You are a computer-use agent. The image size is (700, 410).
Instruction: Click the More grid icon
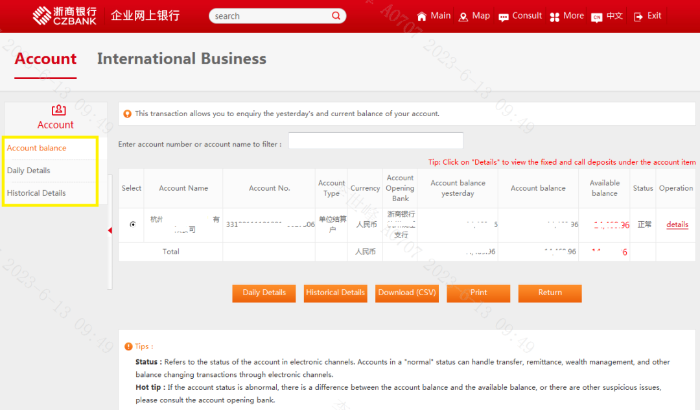tap(554, 17)
